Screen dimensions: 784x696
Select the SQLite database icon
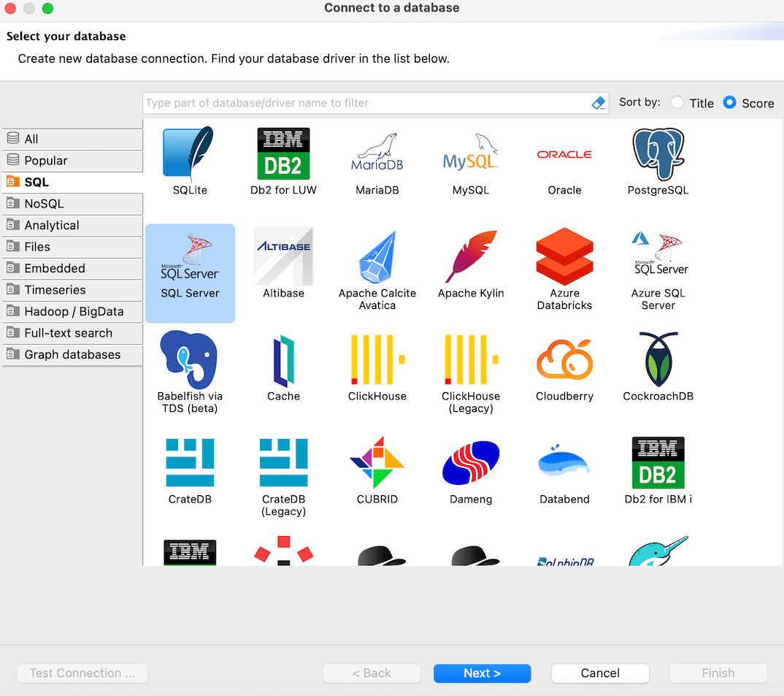tap(190, 155)
